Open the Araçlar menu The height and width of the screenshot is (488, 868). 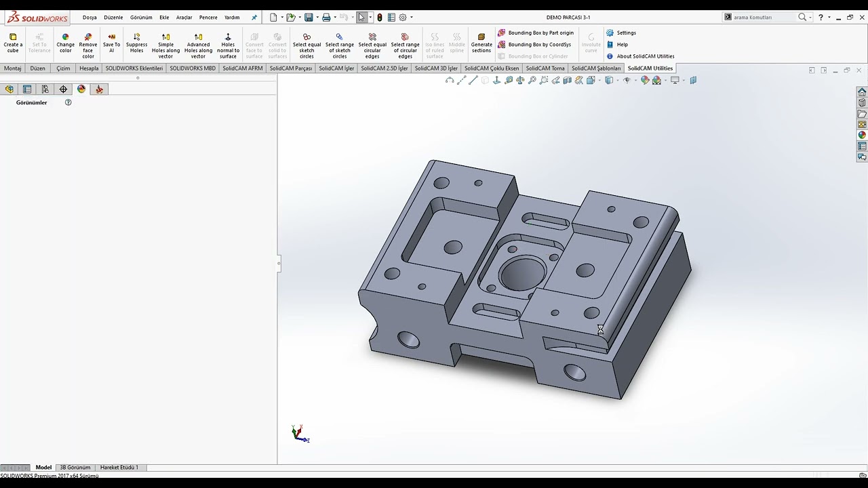(x=184, y=18)
